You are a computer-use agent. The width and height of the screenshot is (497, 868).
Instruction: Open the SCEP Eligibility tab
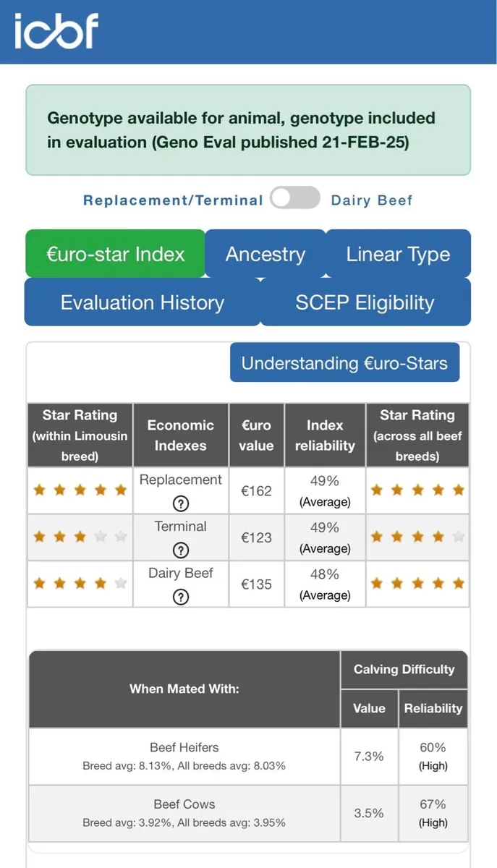tap(365, 302)
